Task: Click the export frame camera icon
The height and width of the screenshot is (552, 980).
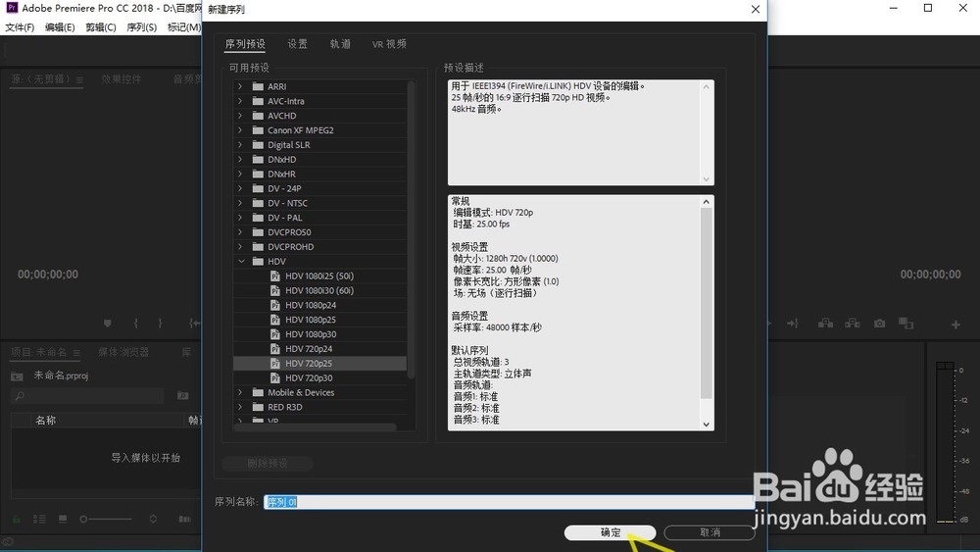Action: pos(879,324)
